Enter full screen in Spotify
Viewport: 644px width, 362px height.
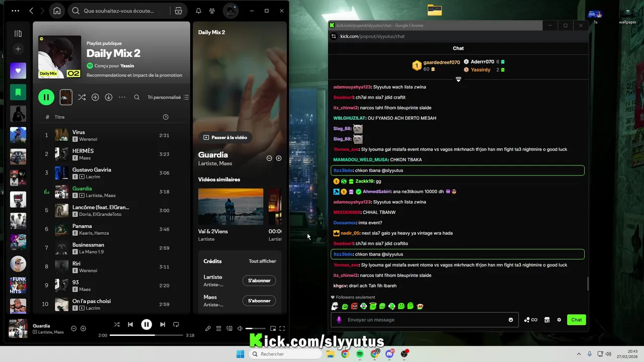click(282, 328)
